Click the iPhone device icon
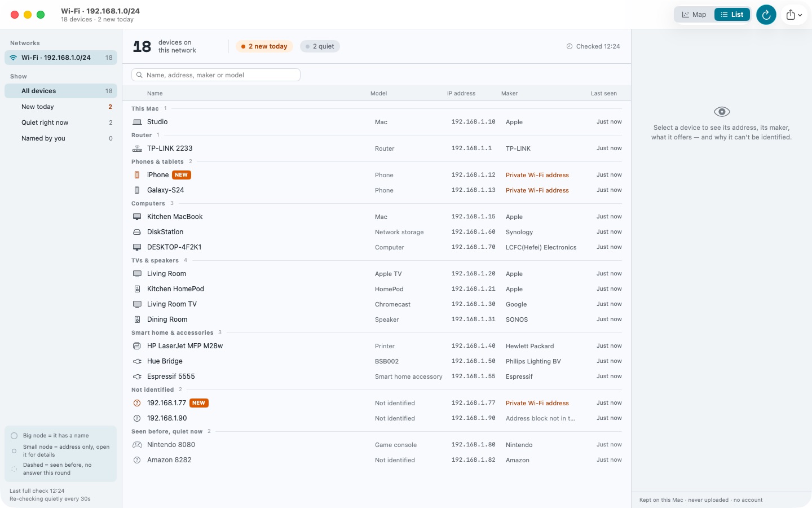Screen dimensions: 812x508 [137, 175]
